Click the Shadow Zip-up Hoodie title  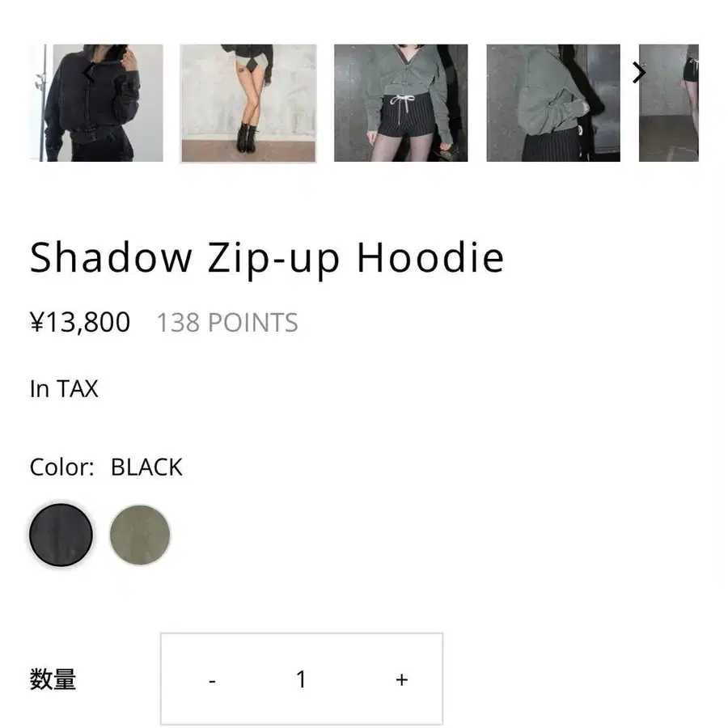(x=267, y=258)
